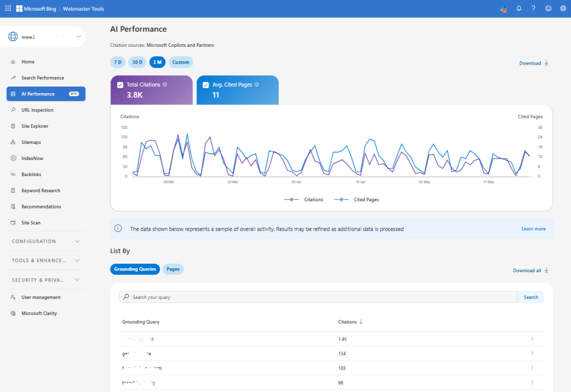Click the Grounding Query column header
This screenshot has width=571, height=392.
[x=141, y=322]
